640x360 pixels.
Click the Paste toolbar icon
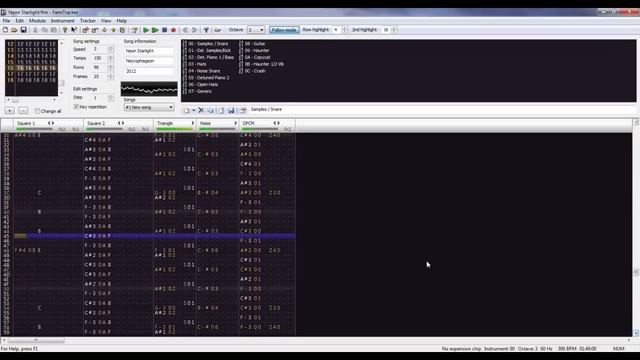[x=53, y=30]
